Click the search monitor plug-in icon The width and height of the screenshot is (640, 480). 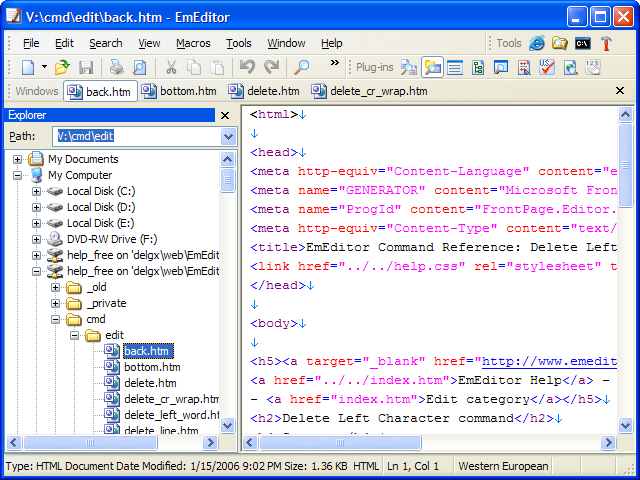pyautogui.click(x=501, y=67)
